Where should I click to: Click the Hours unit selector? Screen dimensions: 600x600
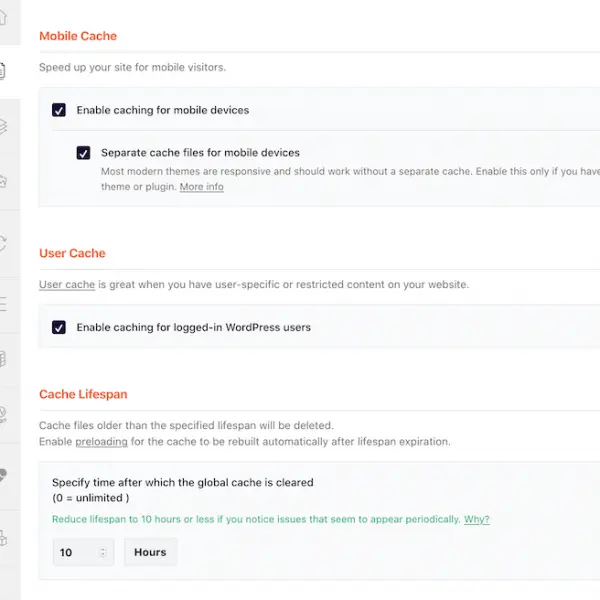point(150,552)
